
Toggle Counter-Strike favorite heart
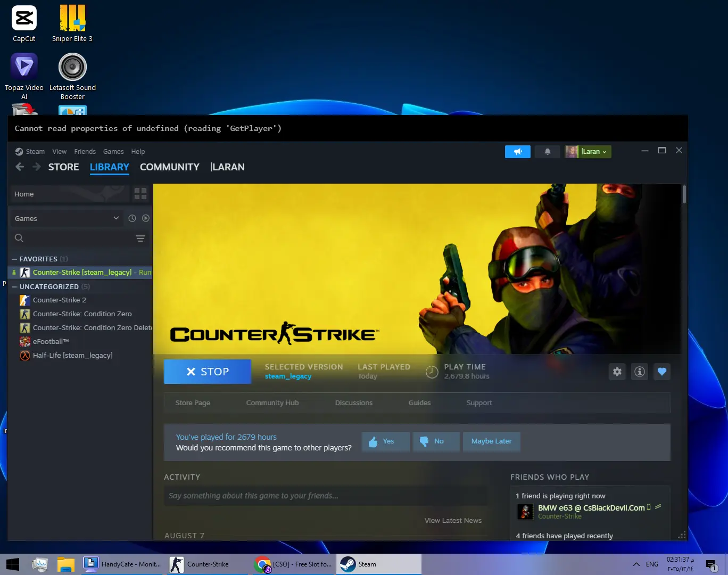[662, 372]
